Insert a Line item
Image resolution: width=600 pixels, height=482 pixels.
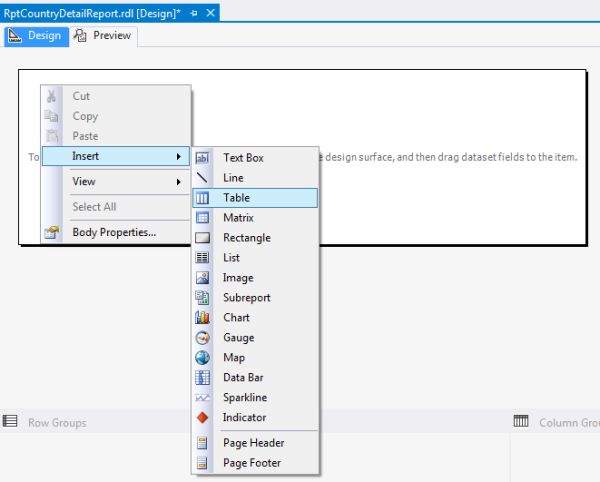255,177
